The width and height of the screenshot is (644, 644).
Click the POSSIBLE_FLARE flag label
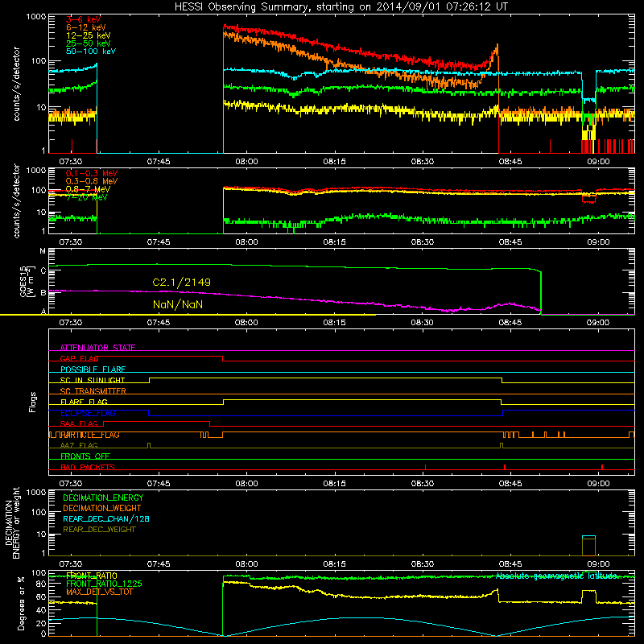pos(93,369)
